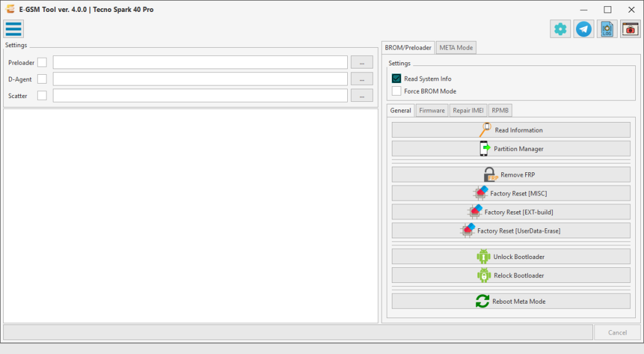Click Read Information button
Screen dimensions: 644x354
[x=511, y=130]
